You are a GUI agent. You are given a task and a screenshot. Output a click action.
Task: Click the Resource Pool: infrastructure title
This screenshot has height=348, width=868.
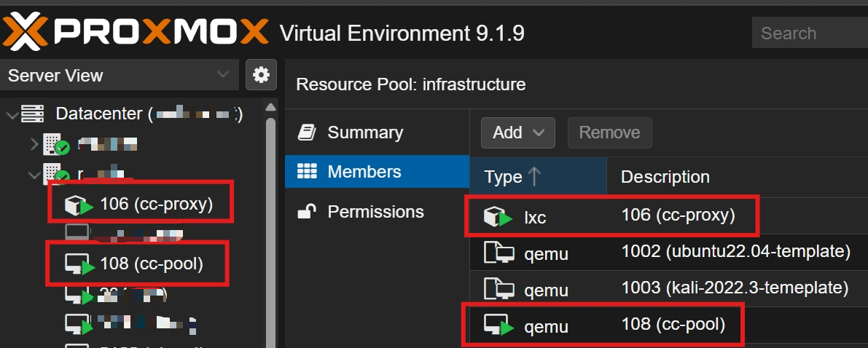(x=411, y=84)
